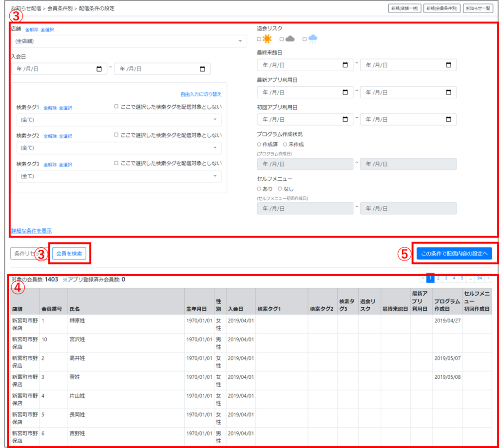Screen dimensions: 499x448
Task: Click この条件で配信内容の設定へ button
Action: point(454,253)
